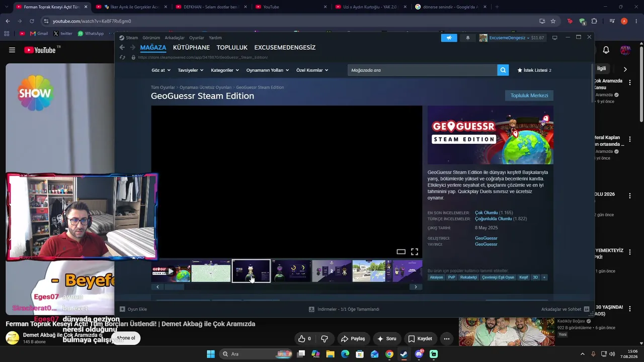Screen dimensions: 644x362
Task: Reload the Chrome page
Action: click(32, 21)
